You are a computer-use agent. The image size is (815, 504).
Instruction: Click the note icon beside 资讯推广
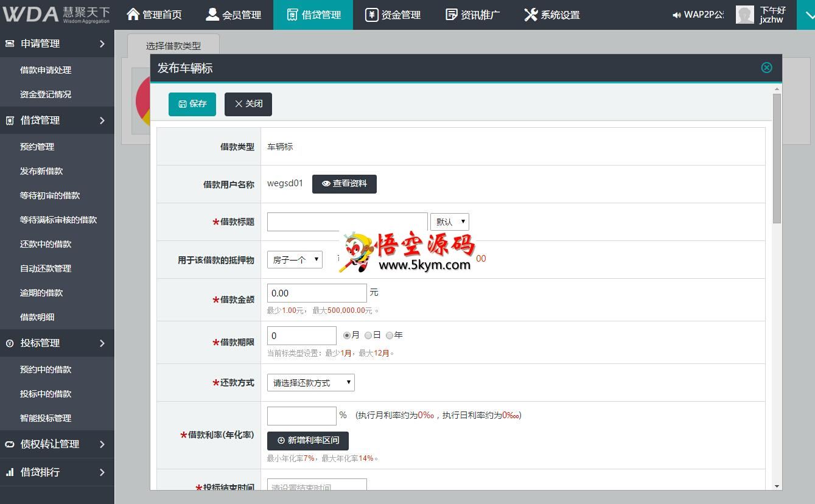click(x=452, y=15)
